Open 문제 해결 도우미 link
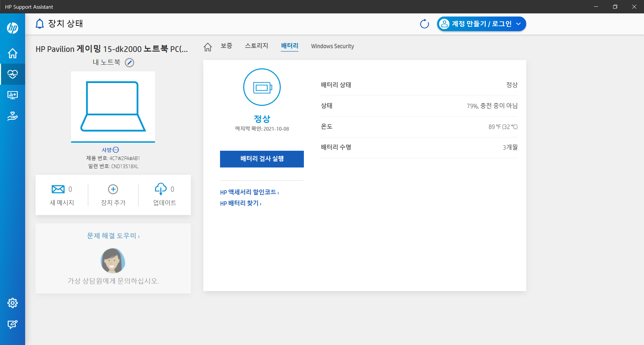Viewport: 644px width, 345px height. pos(113,236)
